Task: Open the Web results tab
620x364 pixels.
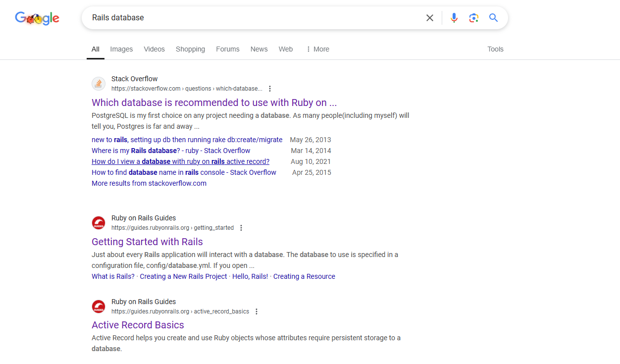Action: 286,49
